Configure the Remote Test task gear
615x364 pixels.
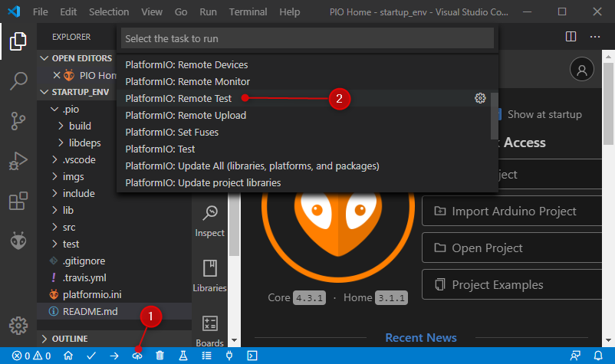point(480,98)
